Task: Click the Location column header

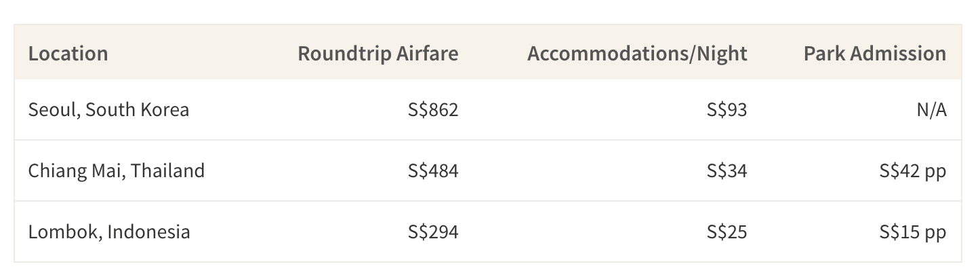Action: 68,54
